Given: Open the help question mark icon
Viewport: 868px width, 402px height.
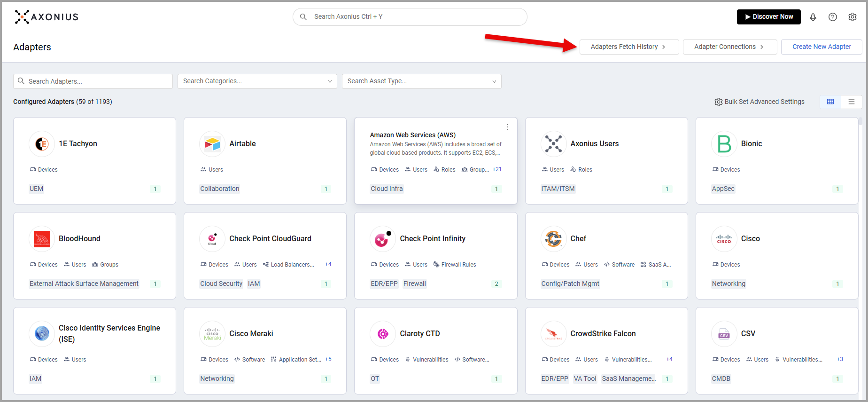Looking at the screenshot, I should coord(833,17).
